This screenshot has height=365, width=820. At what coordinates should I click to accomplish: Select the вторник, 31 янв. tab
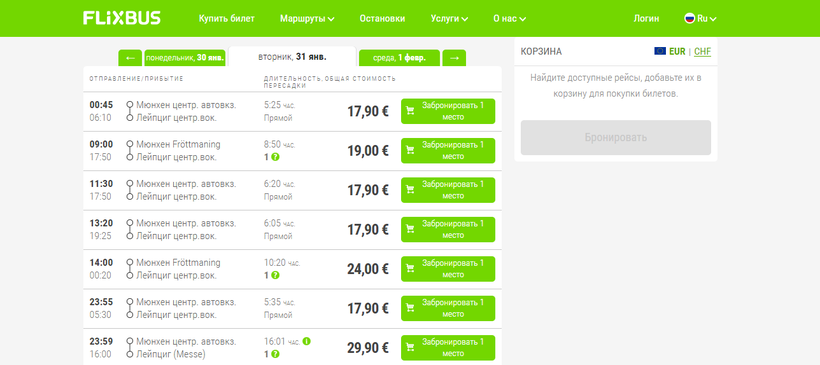(292, 56)
